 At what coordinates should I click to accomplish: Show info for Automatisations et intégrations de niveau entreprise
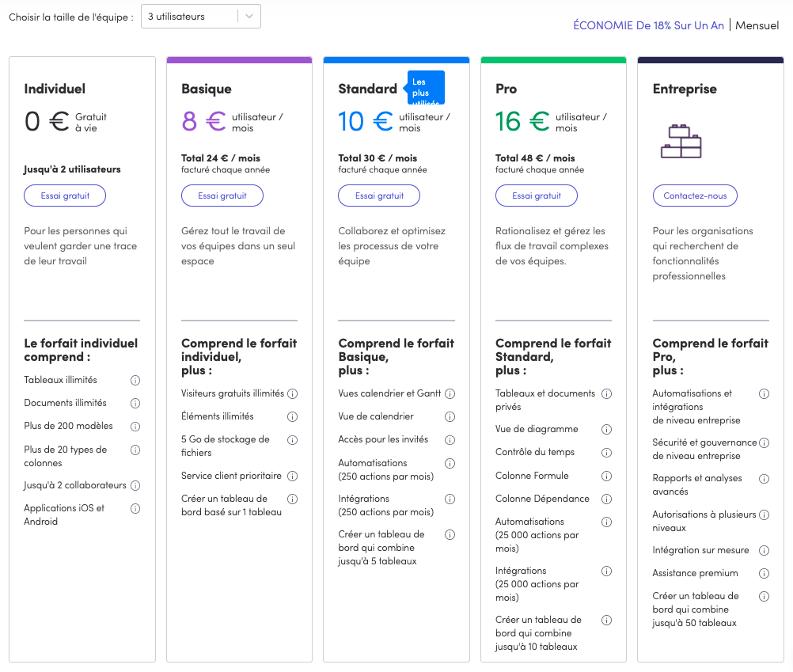(765, 393)
